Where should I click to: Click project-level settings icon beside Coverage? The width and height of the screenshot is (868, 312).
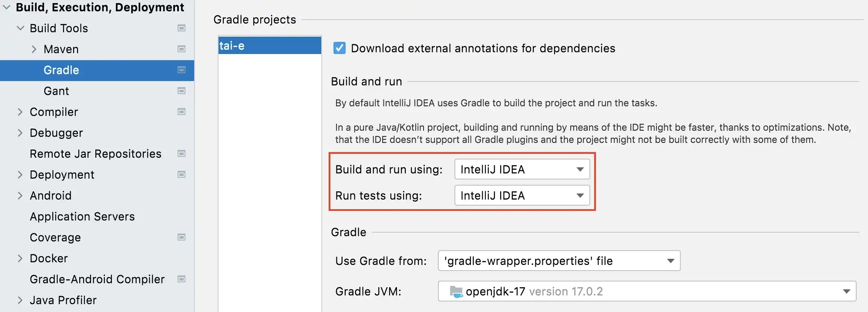click(182, 237)
